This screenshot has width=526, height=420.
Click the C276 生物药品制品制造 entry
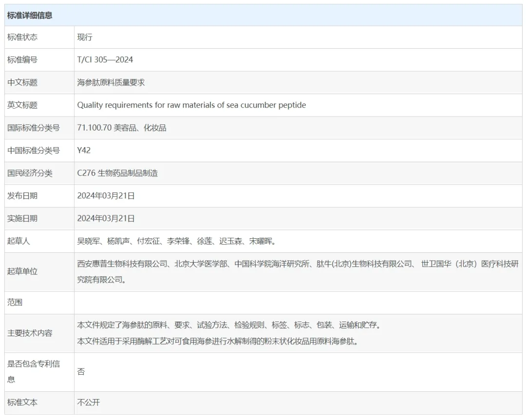tap(117, 173)
